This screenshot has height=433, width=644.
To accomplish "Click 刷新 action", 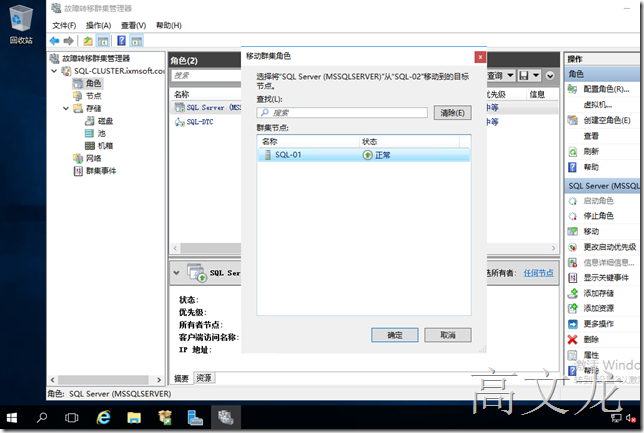I will (591, 152).
